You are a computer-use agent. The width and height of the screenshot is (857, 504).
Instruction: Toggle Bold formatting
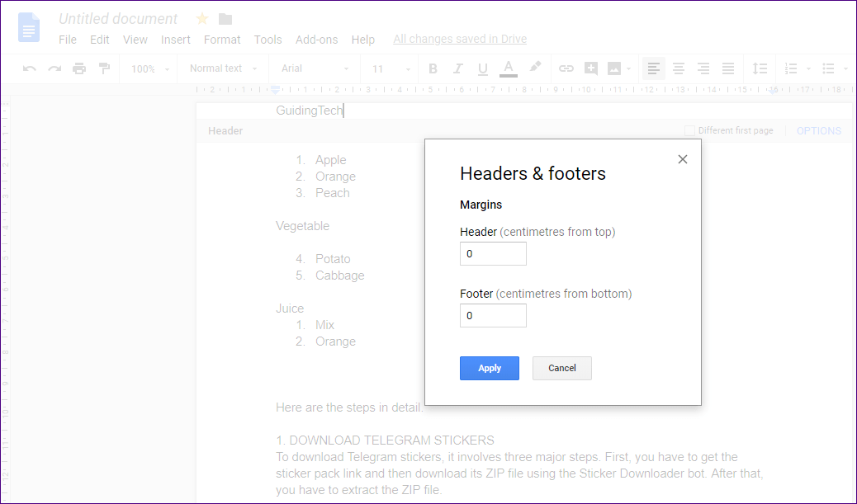(x=433, y=68)
